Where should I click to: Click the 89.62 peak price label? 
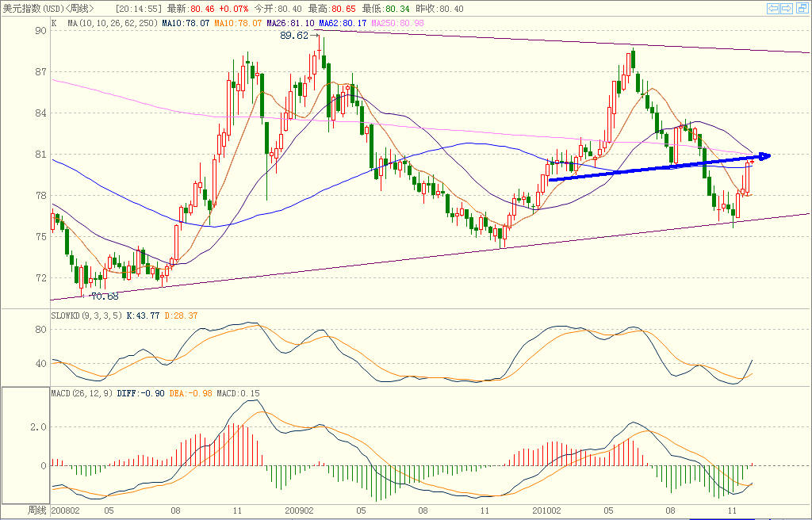click(x=294, y=36)
